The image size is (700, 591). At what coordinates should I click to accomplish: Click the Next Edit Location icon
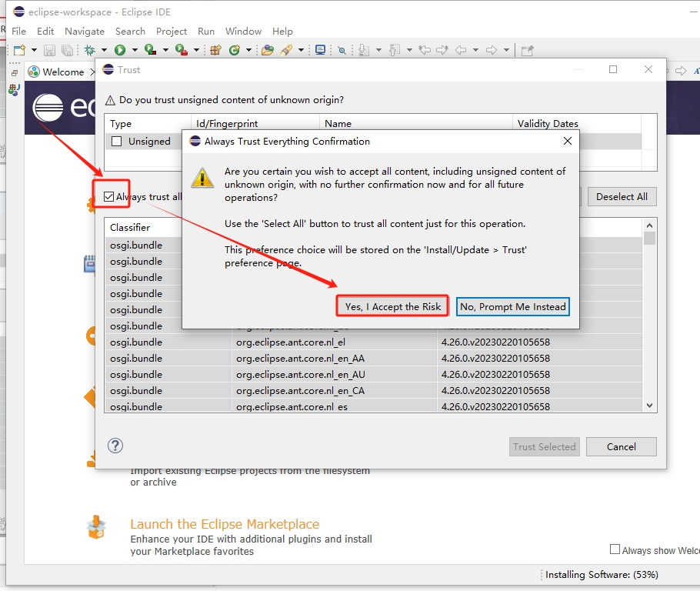(x=442, y=50)
